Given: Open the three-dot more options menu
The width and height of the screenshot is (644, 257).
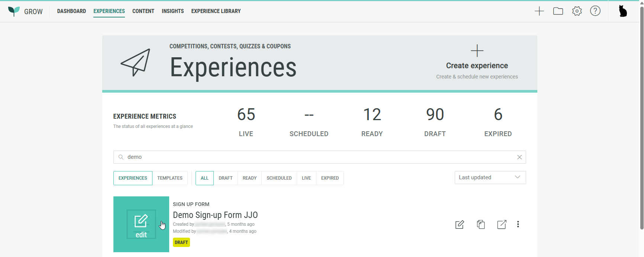Looking at the screenshot, I should tap(518, 224).
